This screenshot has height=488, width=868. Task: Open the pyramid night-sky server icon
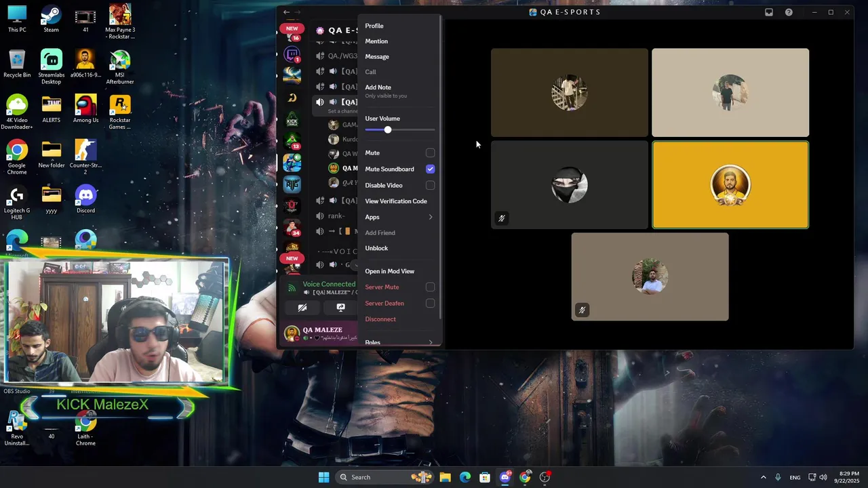(x=292, y=75)
